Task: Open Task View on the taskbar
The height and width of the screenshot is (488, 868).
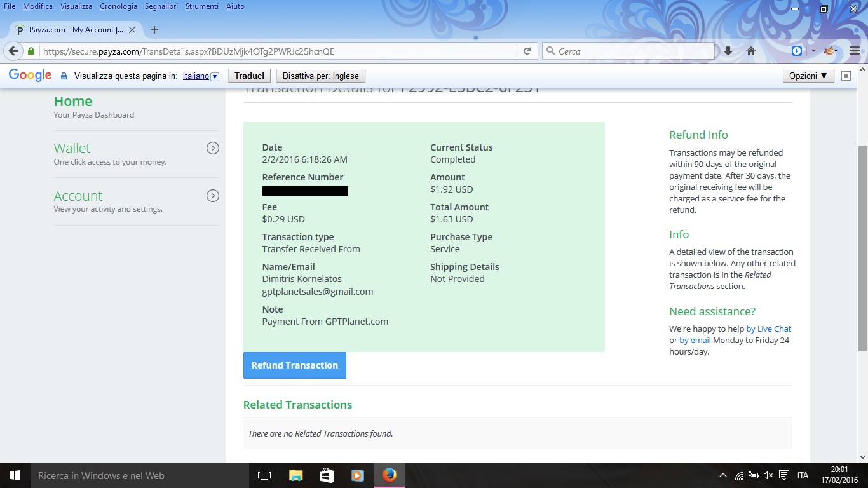Action: (x=264, y=475)
